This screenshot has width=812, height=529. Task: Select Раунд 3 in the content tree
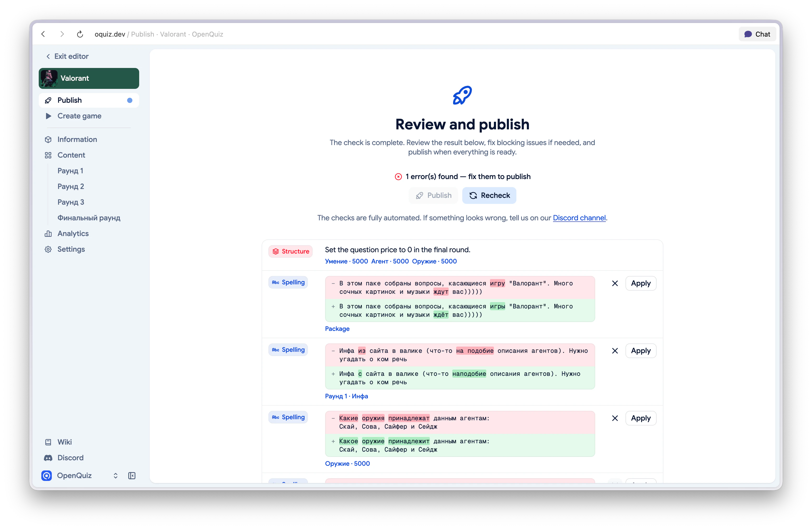71,202
